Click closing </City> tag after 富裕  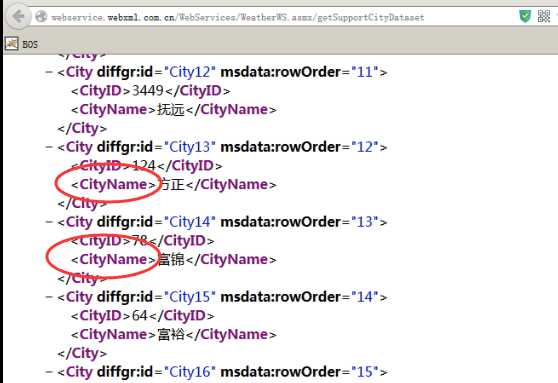(x=82, y=353)
